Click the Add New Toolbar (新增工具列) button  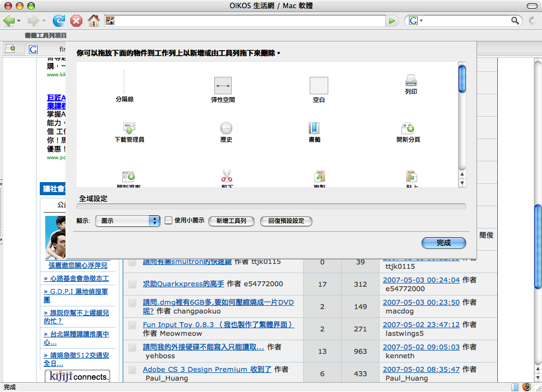[231, 221]
